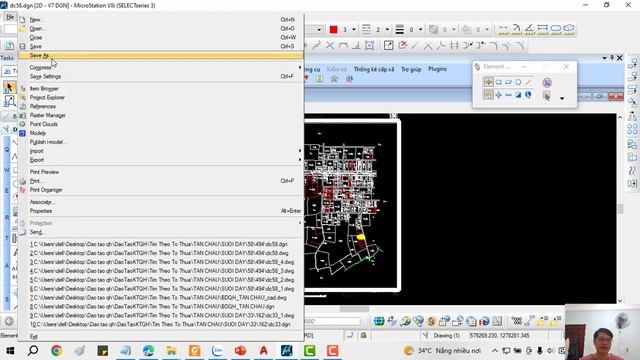Image resolution: width=640 pixels, height=360 pixels.
Task: Click weather widget 34°C Nắng nhiều nơi
Action: tap(442, 351)
